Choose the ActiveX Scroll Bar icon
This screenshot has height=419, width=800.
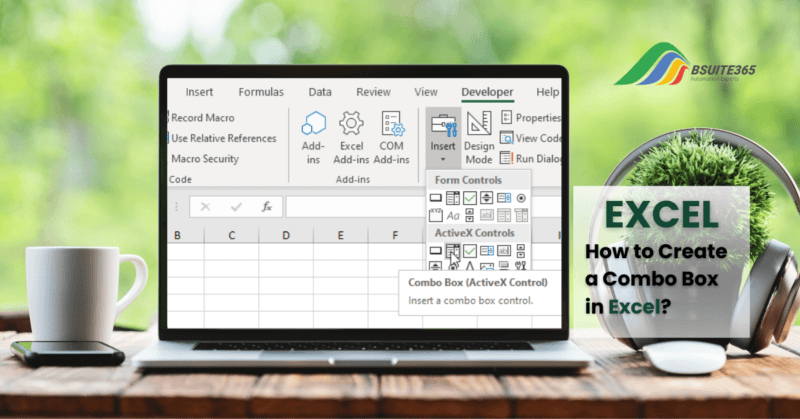click(521, 251)
